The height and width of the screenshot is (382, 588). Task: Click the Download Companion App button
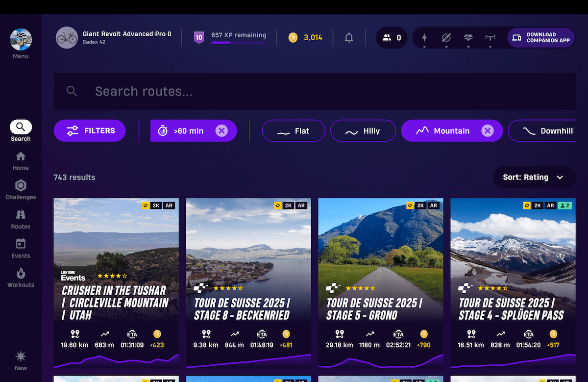click(x=540, y=37)
